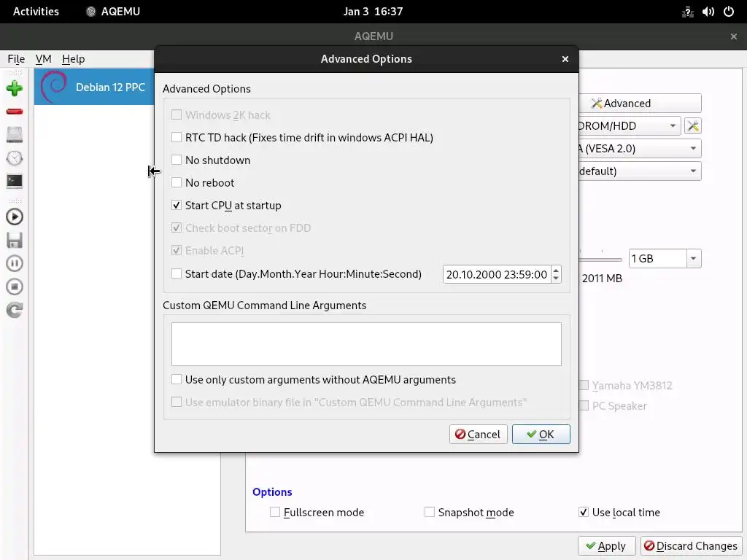This screenshot has width=747, height=560.
Task: Open Activities overview
Action: (x=36, y=12)
